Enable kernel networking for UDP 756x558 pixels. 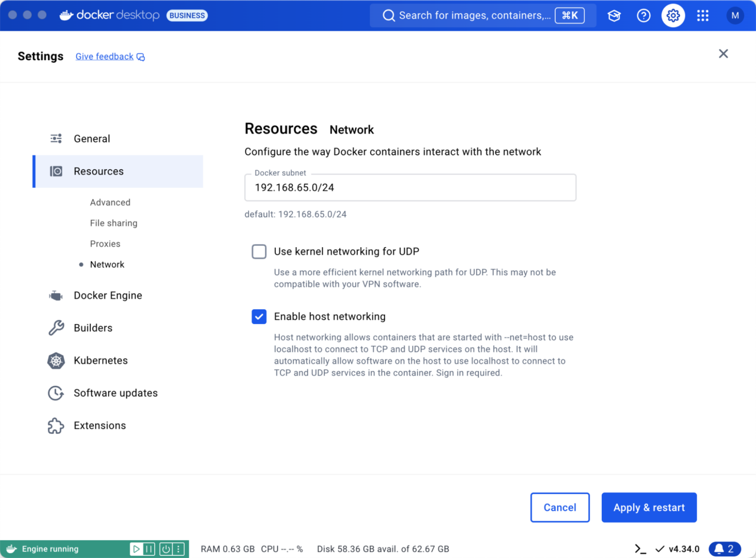pyautogui.click(x=259, y=251)
